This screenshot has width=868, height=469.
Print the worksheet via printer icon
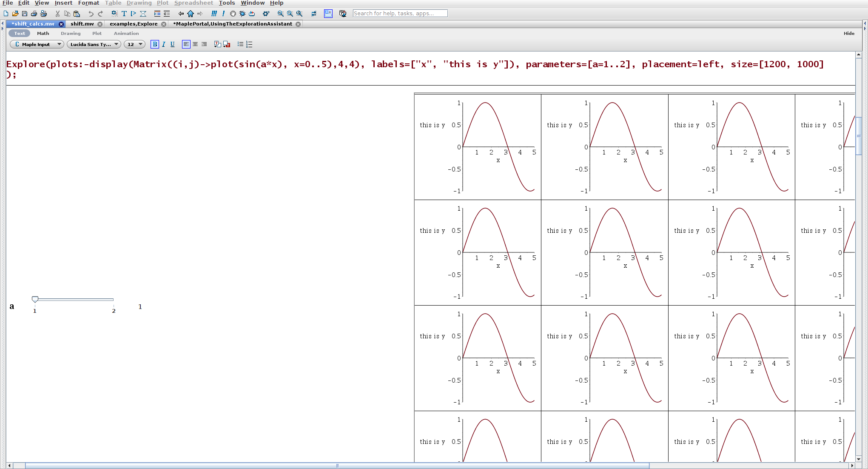click(34, 14)
